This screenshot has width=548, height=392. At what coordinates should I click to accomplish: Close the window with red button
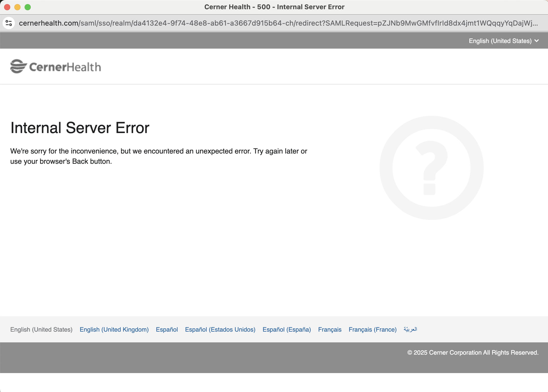(x=7, y=7)
